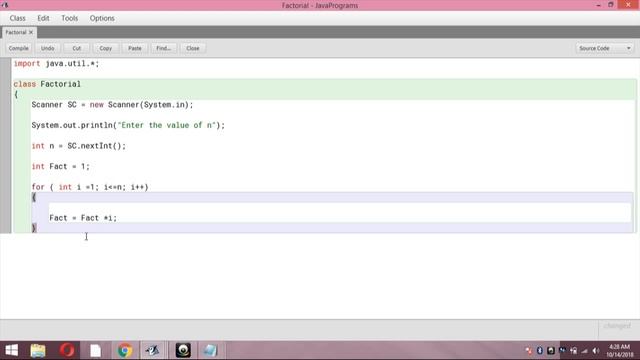Click the for loop header line

point(90,187)
